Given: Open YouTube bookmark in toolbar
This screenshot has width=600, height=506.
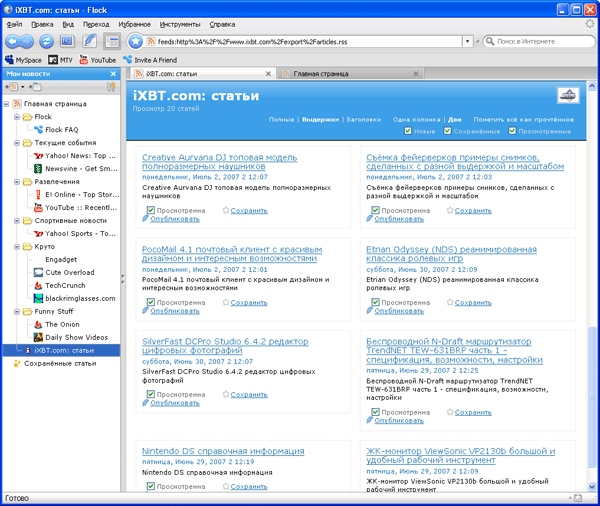Looking at the screenshot, I should (x=97, y=60).
